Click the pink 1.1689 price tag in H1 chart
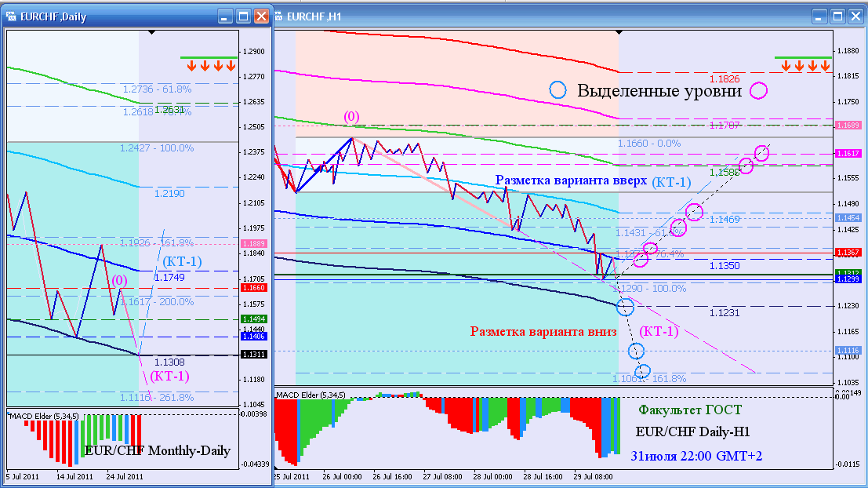 tap(848, 126)
